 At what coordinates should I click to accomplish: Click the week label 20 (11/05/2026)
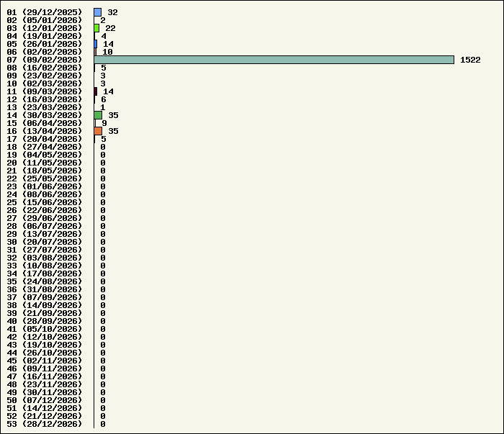tap(45, 163)
